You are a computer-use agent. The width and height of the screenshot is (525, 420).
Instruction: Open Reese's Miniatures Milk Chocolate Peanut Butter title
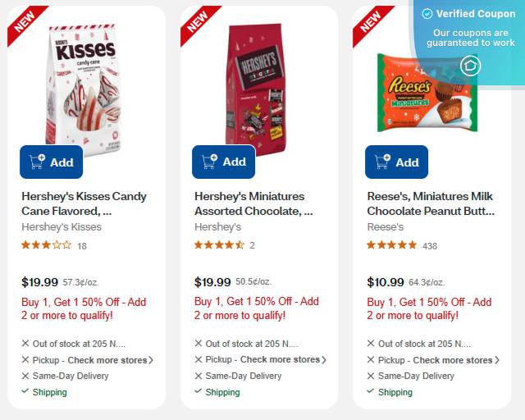[431, 203]
